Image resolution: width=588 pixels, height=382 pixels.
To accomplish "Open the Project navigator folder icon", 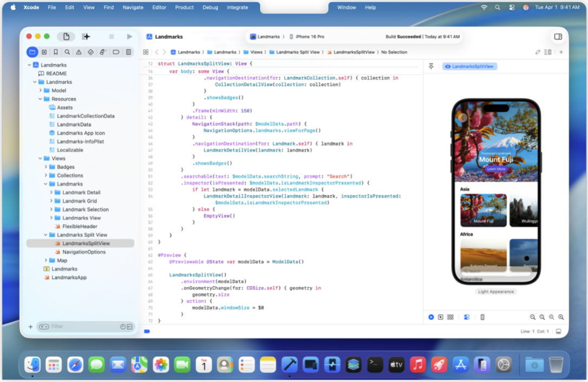I will click(32, 52).
